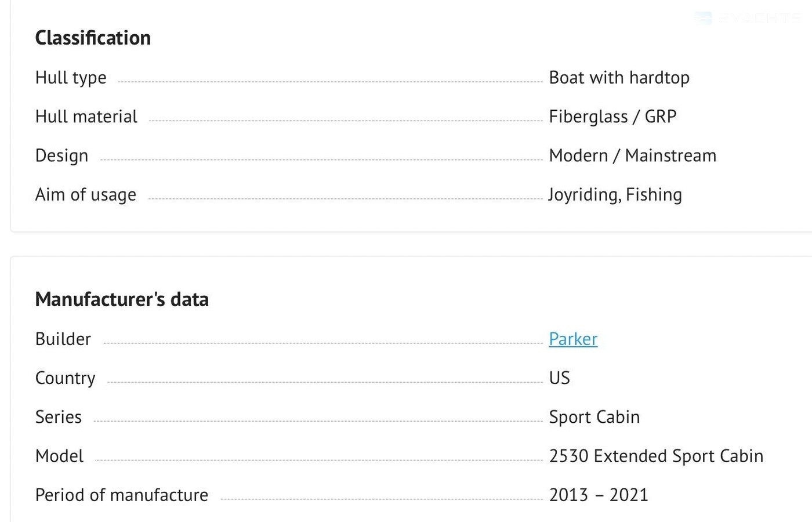Select the Model row label
The width and height of the screenshot is (812, 522).
pyautogui.click(x=60, y=456)
